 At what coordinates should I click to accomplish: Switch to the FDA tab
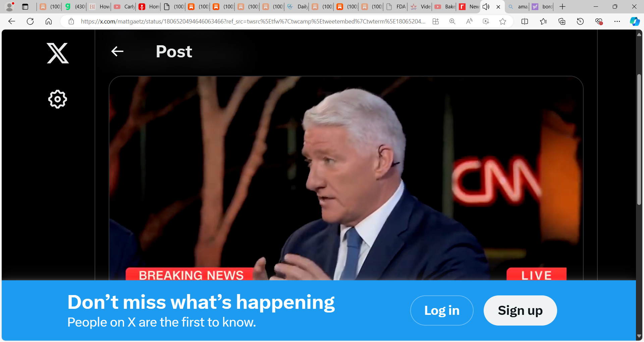point(396,7)
